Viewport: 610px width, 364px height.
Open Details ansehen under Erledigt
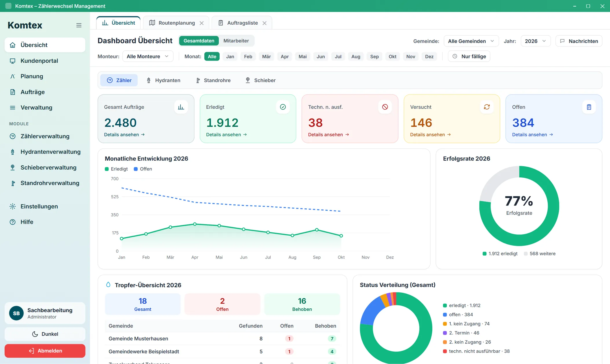click(226, 134)
